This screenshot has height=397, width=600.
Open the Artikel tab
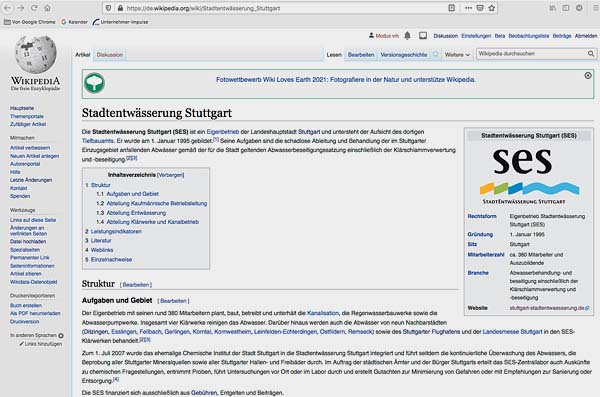click(x=82, y=55)
